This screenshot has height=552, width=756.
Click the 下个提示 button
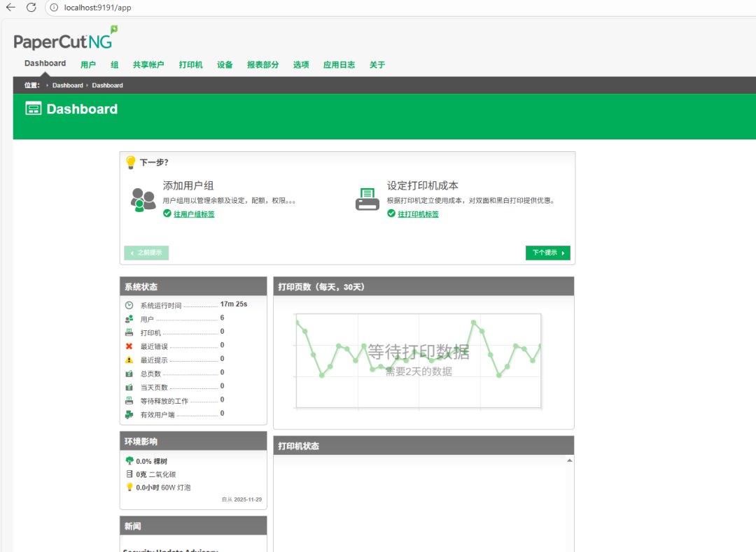[x=547, y=253]
